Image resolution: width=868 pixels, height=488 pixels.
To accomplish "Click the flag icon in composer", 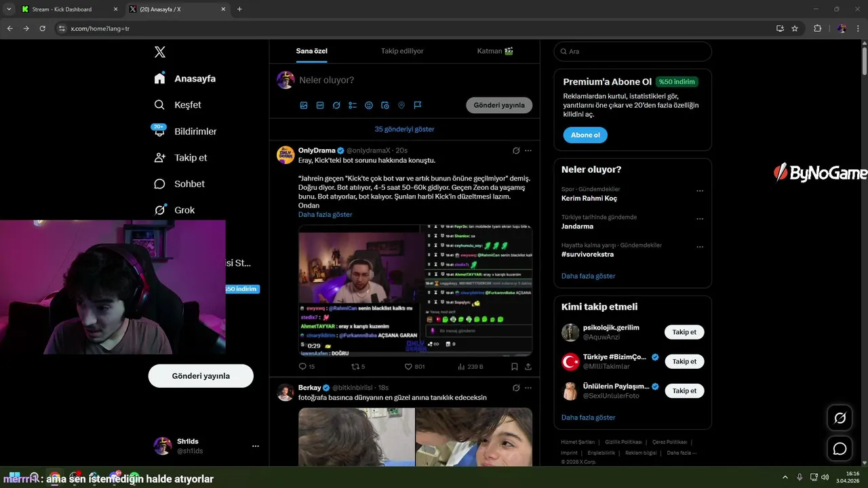I will [x=418, y=105].
